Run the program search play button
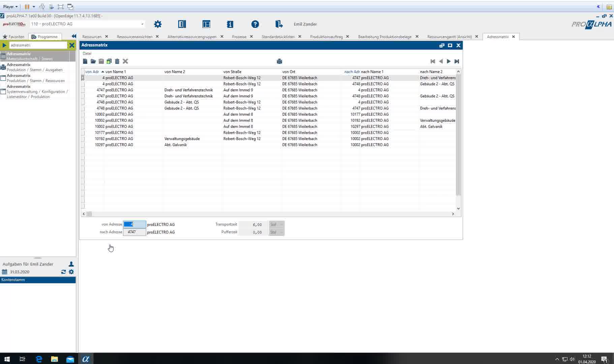Image resolution: width=614 pixels, height=364 pixels. point(4,45)
